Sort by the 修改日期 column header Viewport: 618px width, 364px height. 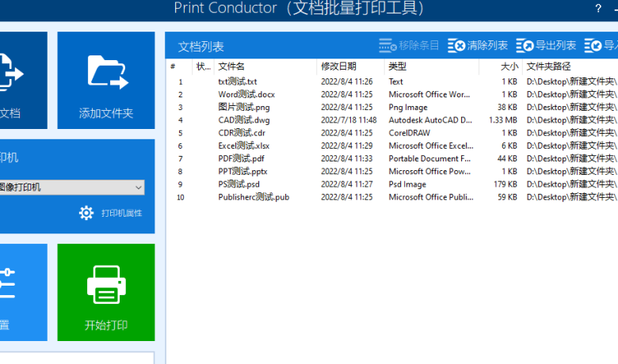coord(350,66)
